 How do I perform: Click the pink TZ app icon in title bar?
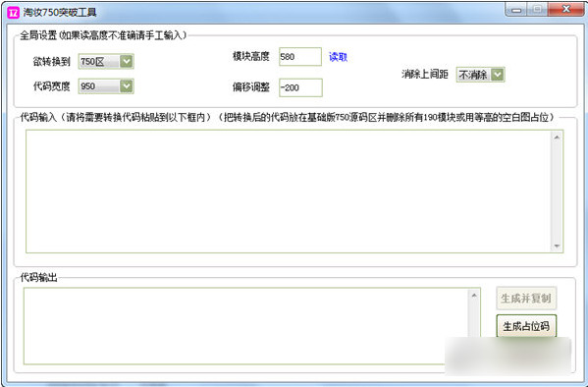(13, 13)
